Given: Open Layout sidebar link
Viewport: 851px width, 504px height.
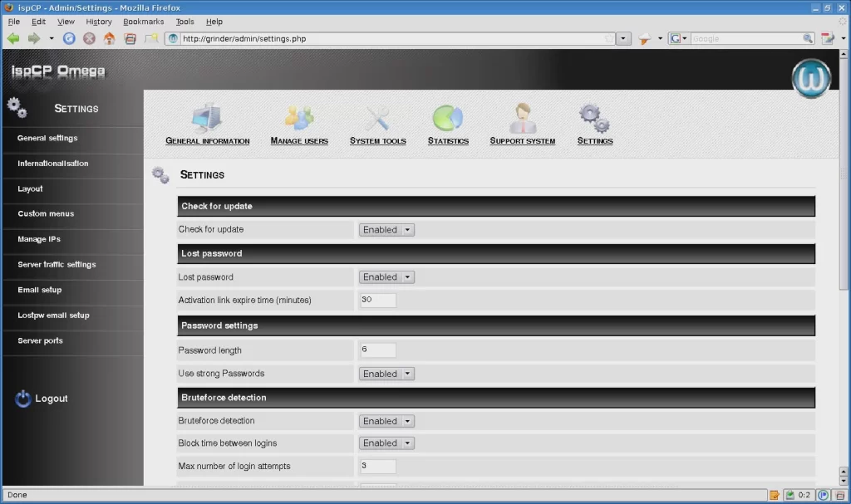Looking at the screenshot, I should tap(30, 188).
